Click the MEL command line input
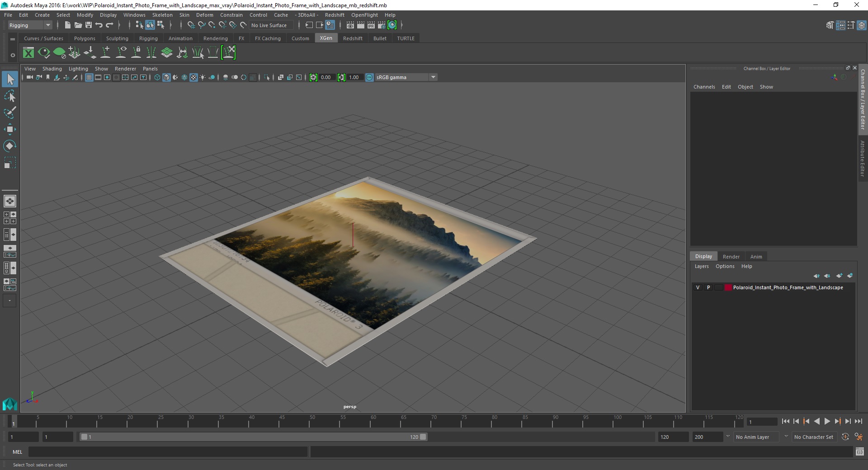The image size is (868, 470). pos(168,452)
